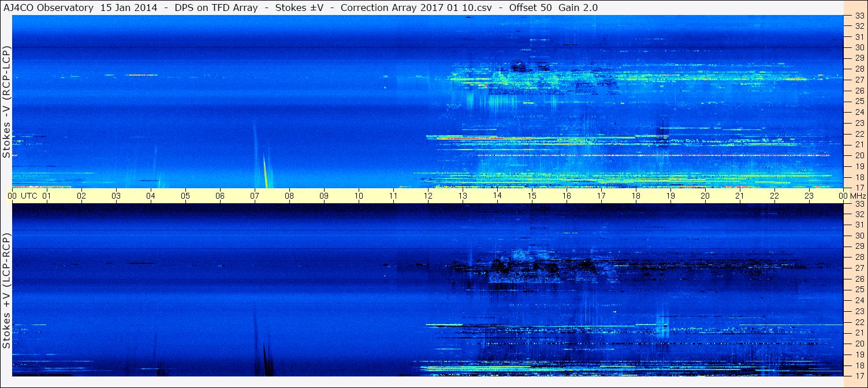This screenshot has width=868, height=388.
Task: Click 24 MHz label of Stokes +V panel
Action: pyautogui.click(x=859, y=300)
